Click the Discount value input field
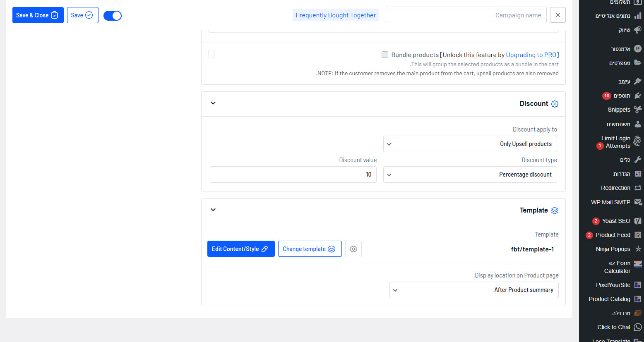The image size is (644, 342). point(293,175)
